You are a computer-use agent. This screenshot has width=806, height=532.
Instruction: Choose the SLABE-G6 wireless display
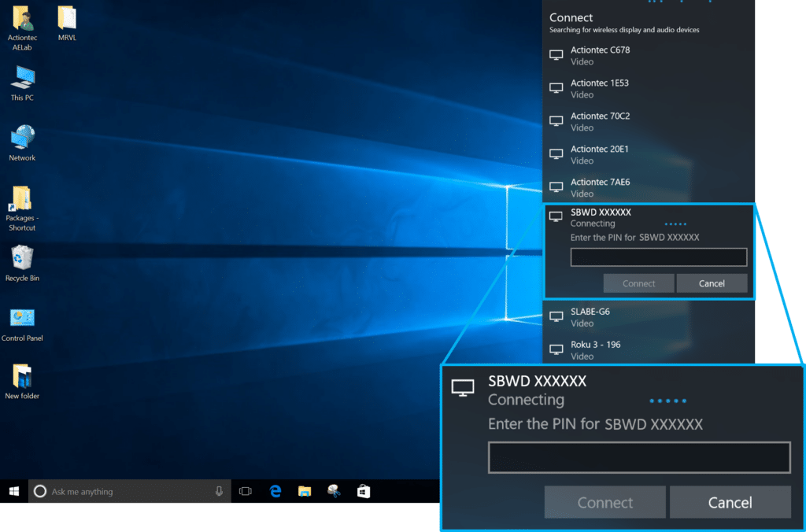649,317
